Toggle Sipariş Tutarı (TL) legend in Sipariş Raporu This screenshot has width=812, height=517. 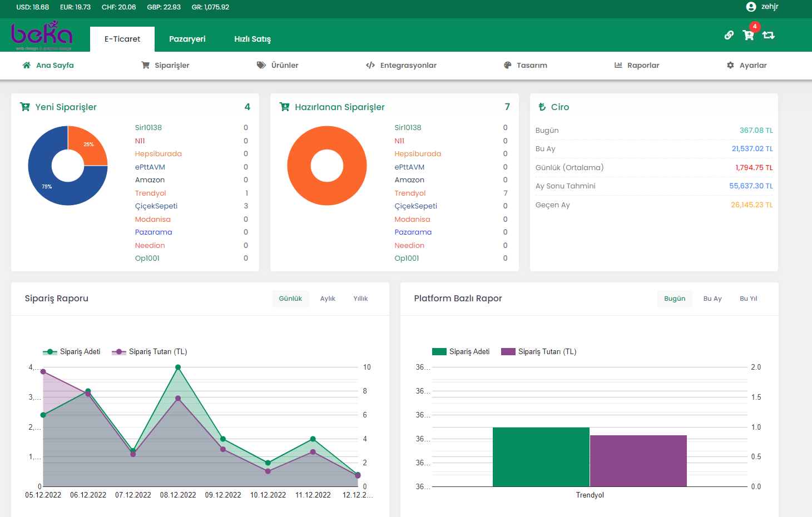point(150,352)
